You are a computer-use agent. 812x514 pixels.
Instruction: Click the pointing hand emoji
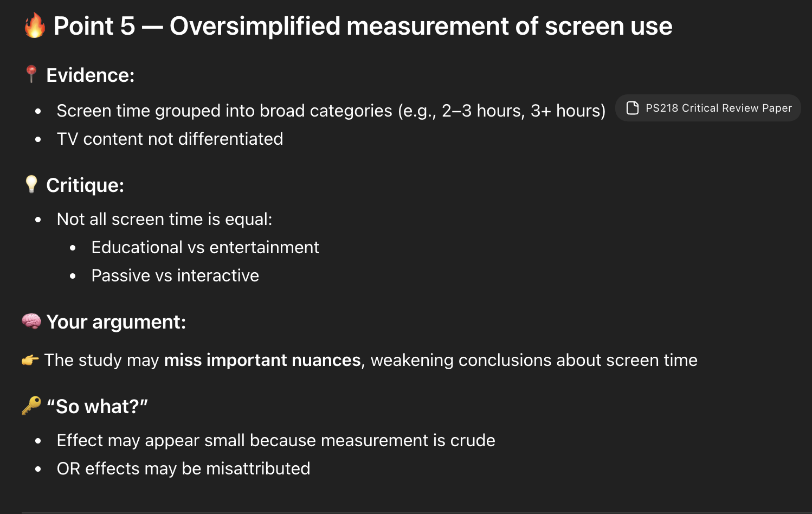coord(30,359)
